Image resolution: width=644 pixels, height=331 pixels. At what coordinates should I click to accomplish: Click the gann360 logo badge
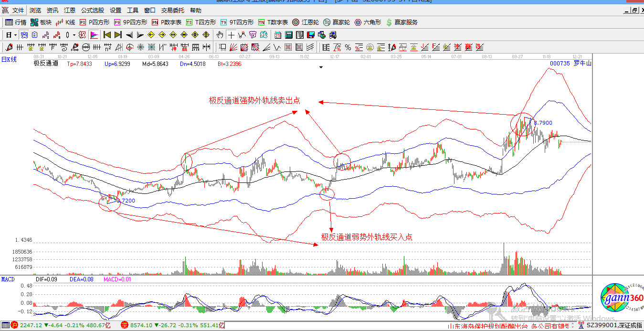[x=622, y=299]
